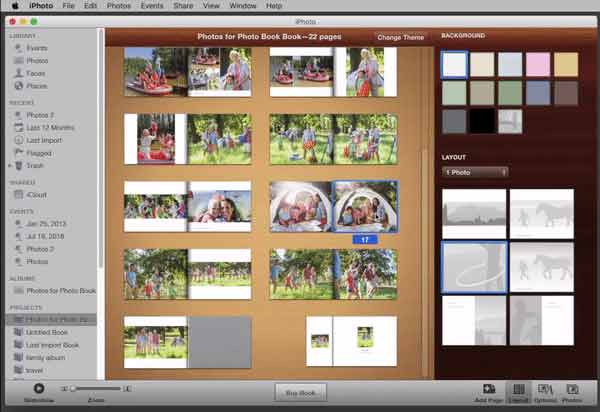Click the zoom-in icon right of slider
Screen dimensions: 600x412
pos(127,389)
